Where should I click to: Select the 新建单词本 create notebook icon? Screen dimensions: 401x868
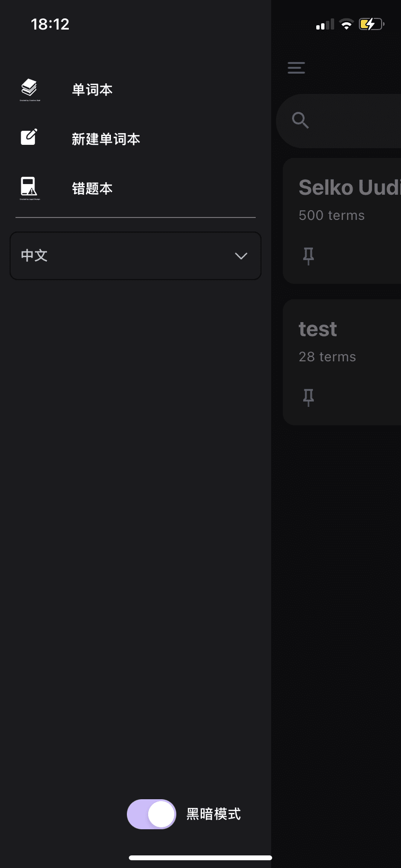pyautogui.click(x=29, y=138)
